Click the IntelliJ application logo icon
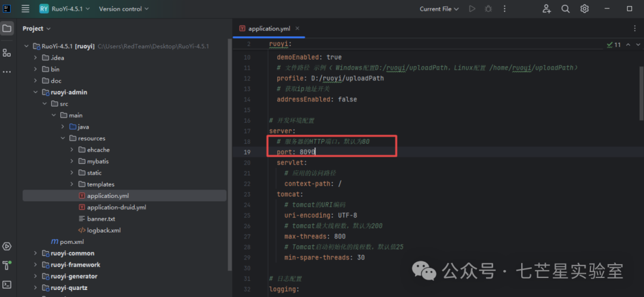The image size is (644, 297). click(6, 8)
